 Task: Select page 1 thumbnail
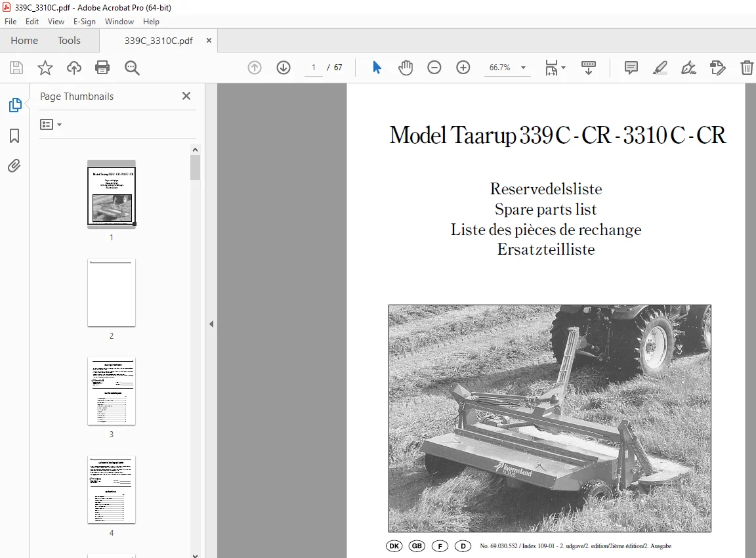pyautogui.click(x=112, y=194)
